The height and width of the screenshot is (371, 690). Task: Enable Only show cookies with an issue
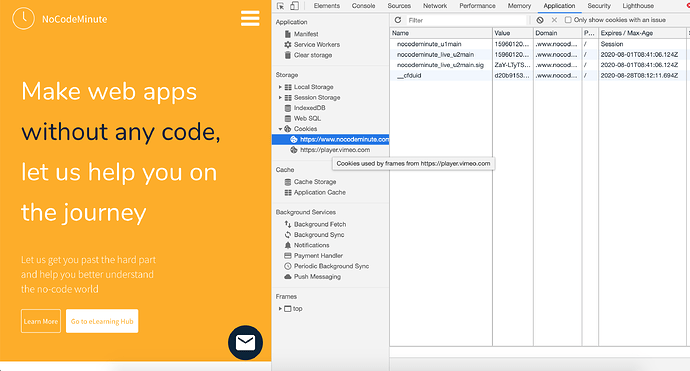coord(568,20)
